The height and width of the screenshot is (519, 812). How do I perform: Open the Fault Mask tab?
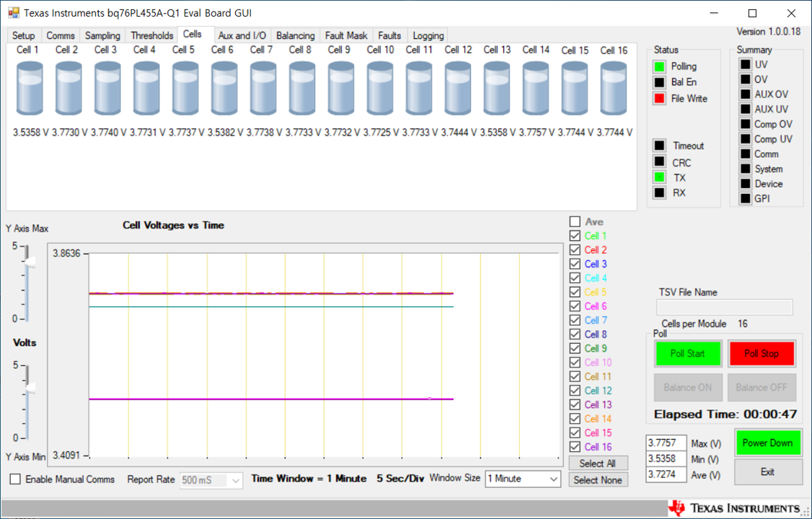click(346, 36)
